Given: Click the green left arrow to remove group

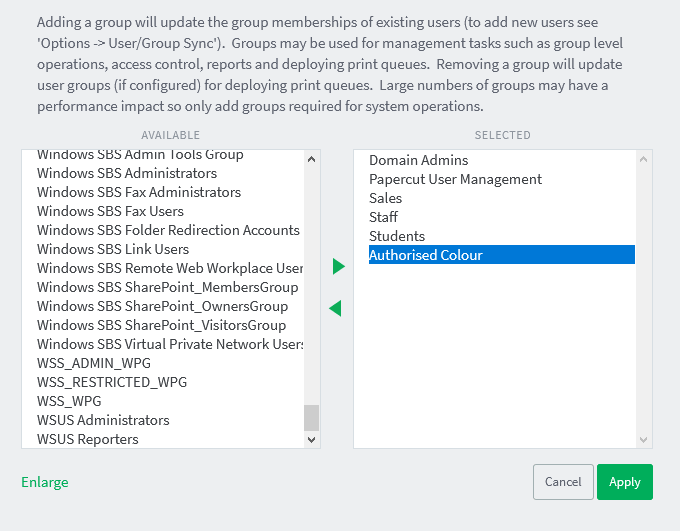Looking at the screenshot, I should (x=335, y=308).
